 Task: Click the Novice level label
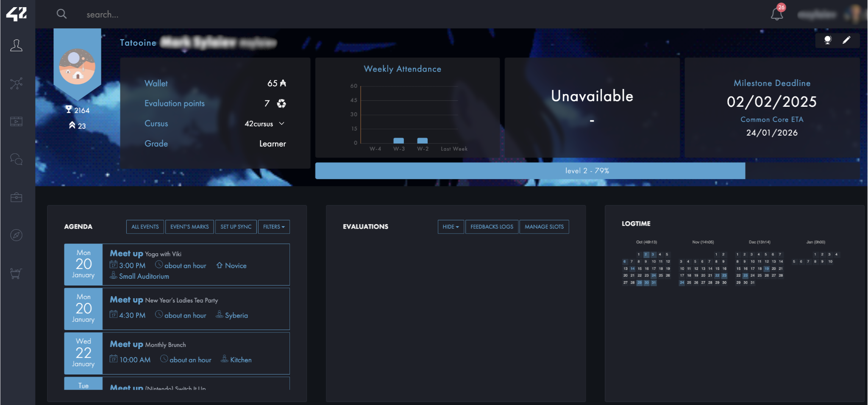[x=236, y=266]
